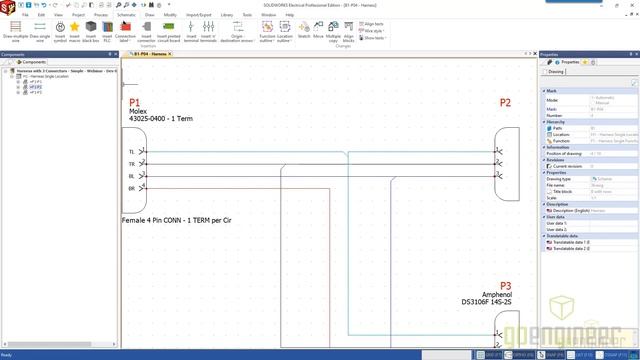
Task: Click the User data 1 value field
Action: (x=613, y=223)
